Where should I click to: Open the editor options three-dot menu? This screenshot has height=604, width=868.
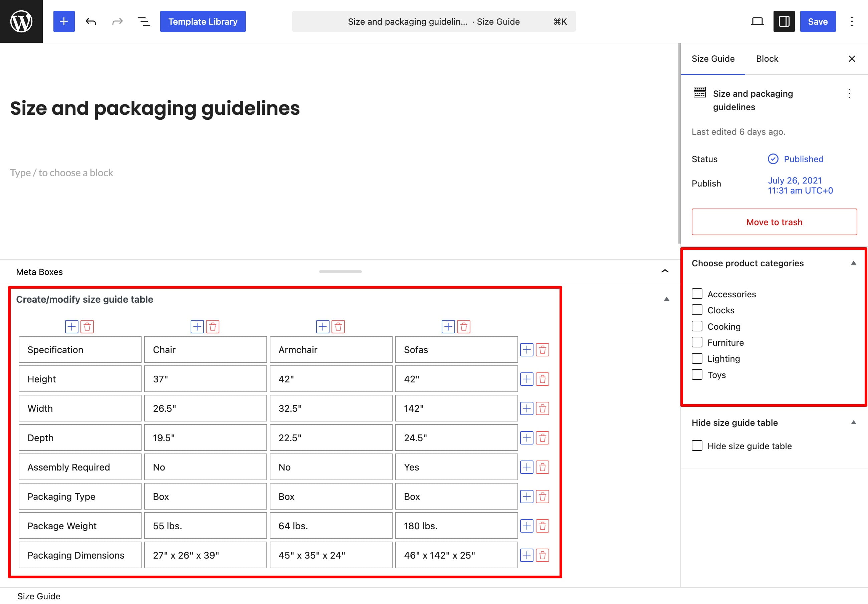pos(852,22)
